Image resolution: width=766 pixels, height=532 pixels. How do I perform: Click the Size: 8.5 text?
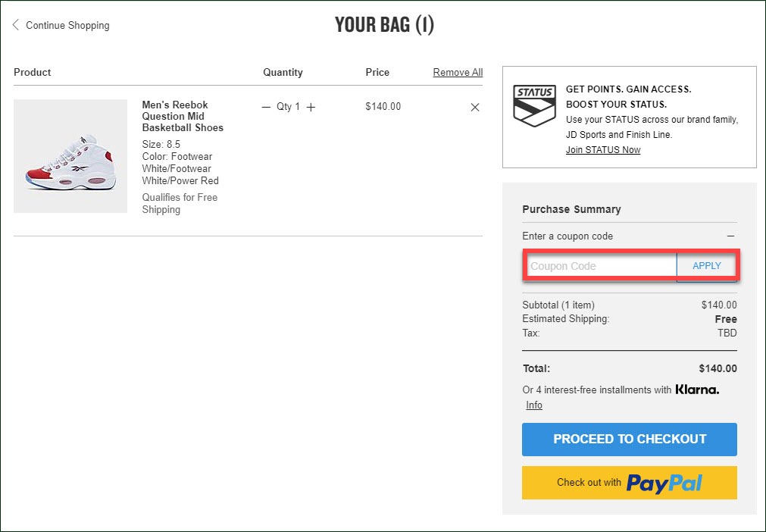[161, 144]
